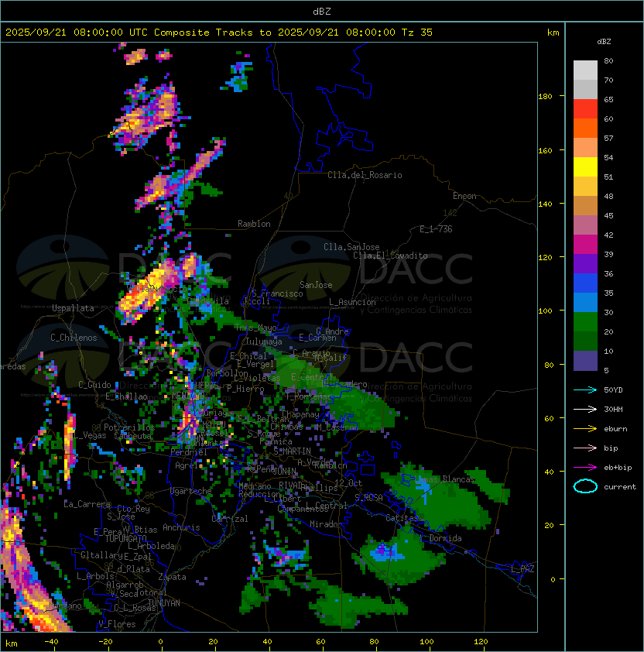This screenshot has width=644, height=652.
Task: Click the 'S_MARTIN' place label
Action: (292, 451)
